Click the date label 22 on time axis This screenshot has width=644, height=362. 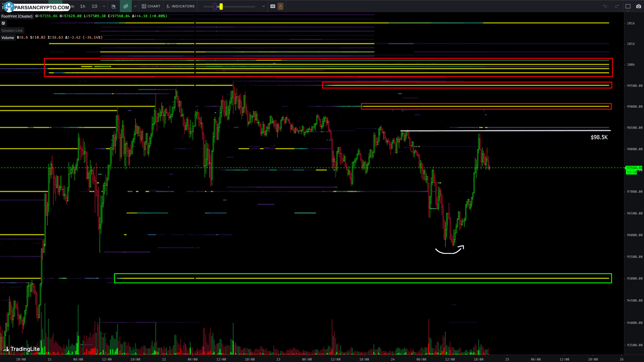point(164,359)
